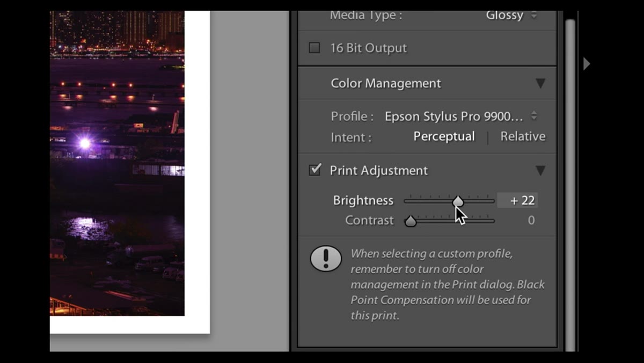This screenshot has height=363, width=644.
Task: Click the Brightness slider handle
Action: coord(458,201)
